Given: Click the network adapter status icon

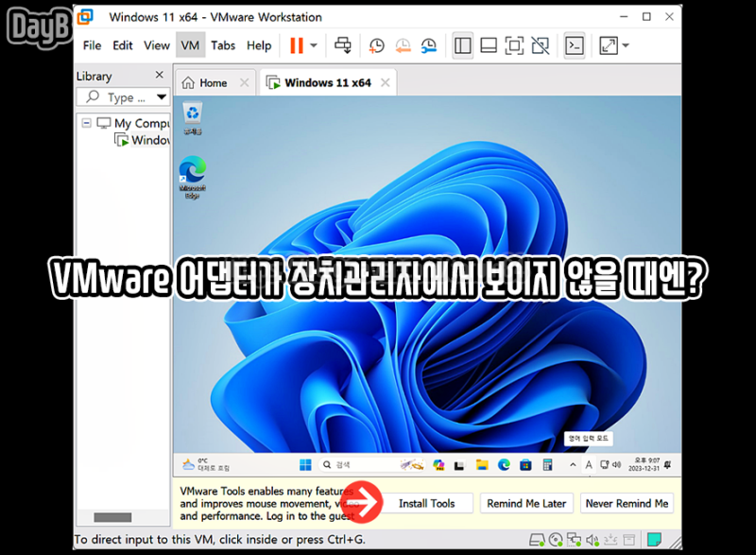Looking at the screenshot, I should click(x=573, y=539).
